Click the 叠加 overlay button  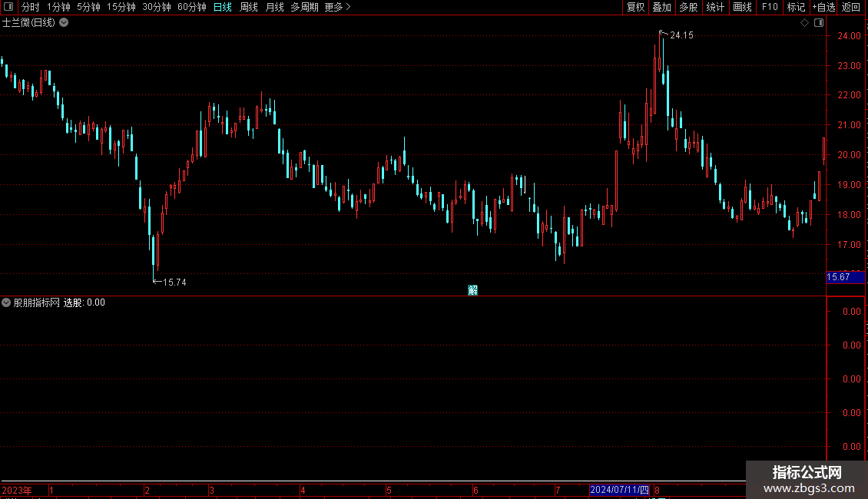coord(661,7)
